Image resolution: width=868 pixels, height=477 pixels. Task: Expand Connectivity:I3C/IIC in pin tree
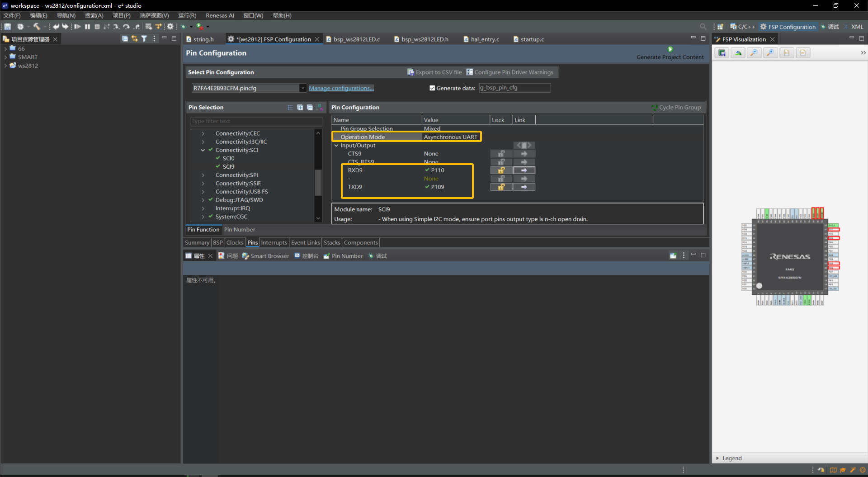coord(203,142)
